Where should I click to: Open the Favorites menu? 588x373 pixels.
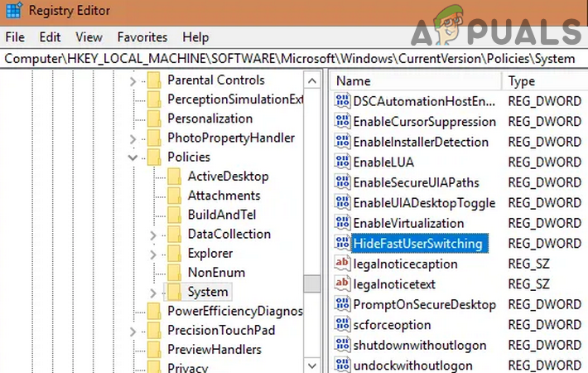[142, 37]
